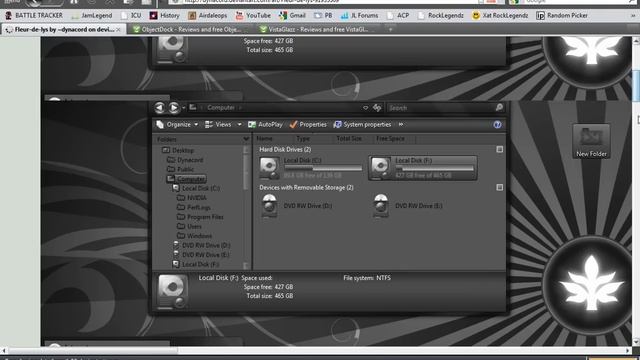Sort by Free Space column header
This screenshot has width=640, height=360.
(390, 139)
